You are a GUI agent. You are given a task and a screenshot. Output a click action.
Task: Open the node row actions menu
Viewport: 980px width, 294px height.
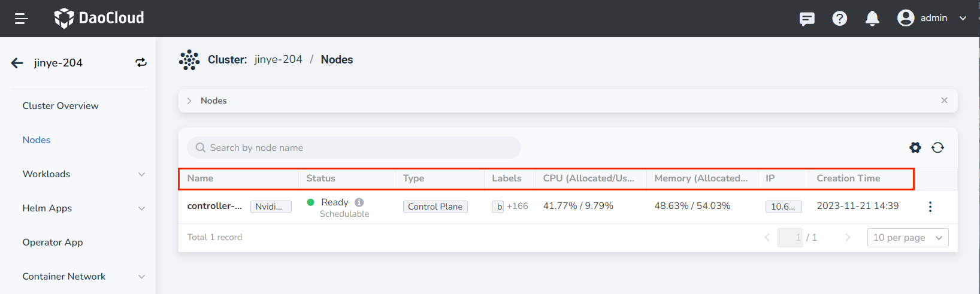pyautogui.click(x=930, y=207)
